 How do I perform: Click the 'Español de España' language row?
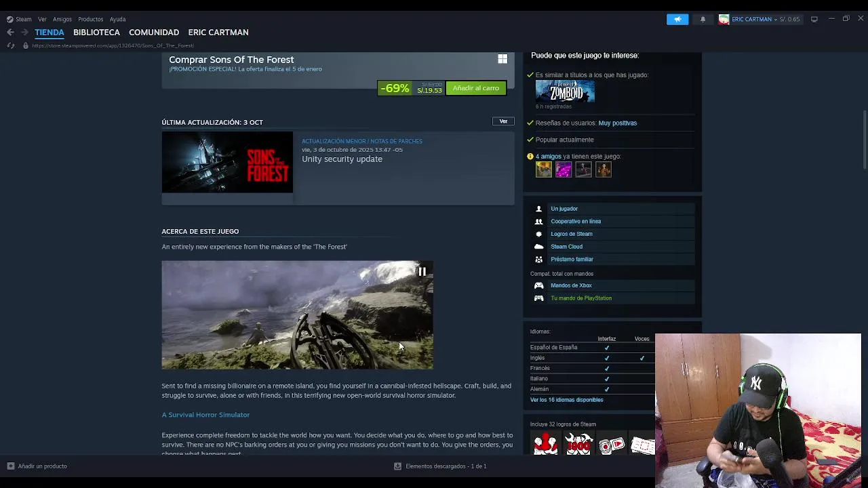[x=591, y=348]
